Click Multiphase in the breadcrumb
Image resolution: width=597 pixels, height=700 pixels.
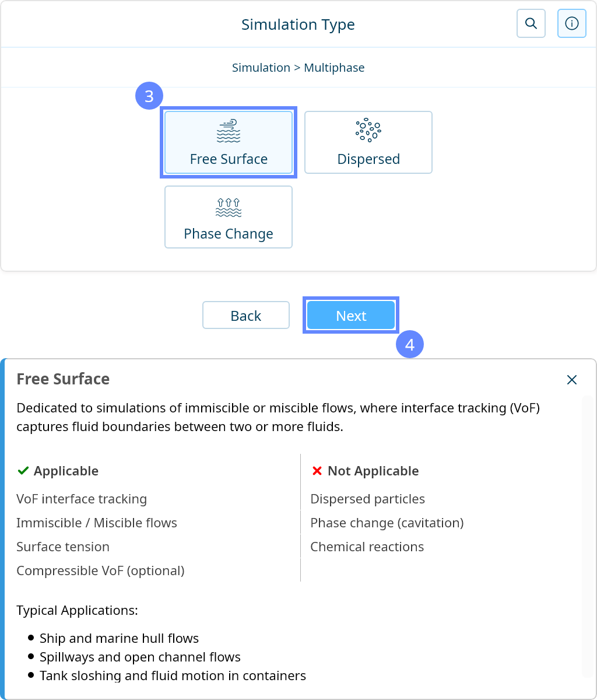334,68
